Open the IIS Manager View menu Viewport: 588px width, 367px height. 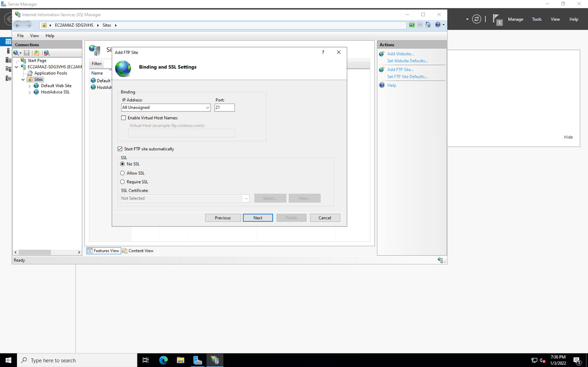pyautogui.click(x=35, y=36)
